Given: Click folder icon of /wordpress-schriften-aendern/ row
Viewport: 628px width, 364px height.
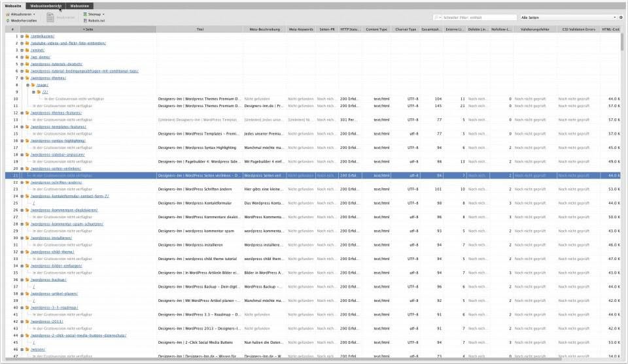Looking at the screenshot, I should tap(27, 182).
